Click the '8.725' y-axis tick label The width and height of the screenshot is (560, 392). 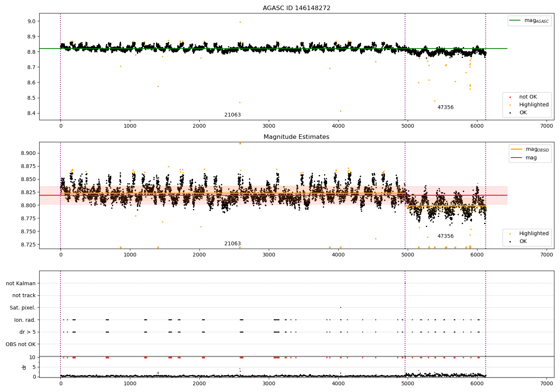coord(29,245)
